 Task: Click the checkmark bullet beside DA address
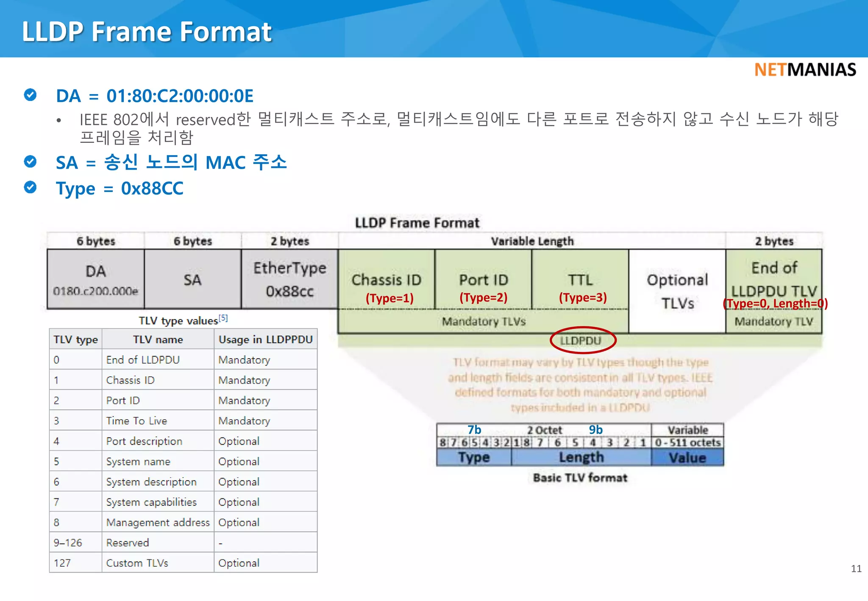(x=30, y=95)
